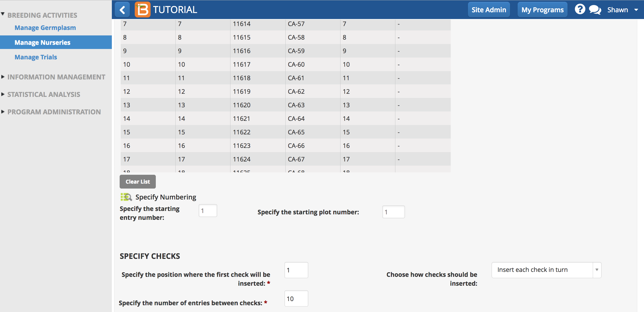Image resolution: width=644 pixels, height=312 pixels.
Task: Click the first check position field
Action: tap(296, 270)
